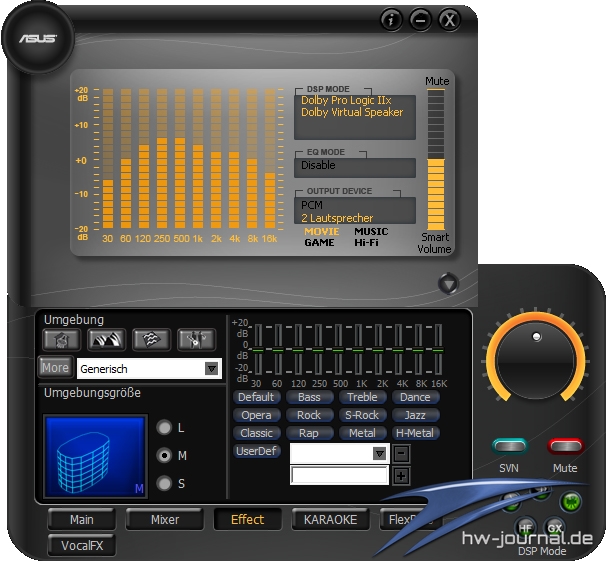Select the fourth environment preset icon

pyautogui.click(x=196, y=340)
